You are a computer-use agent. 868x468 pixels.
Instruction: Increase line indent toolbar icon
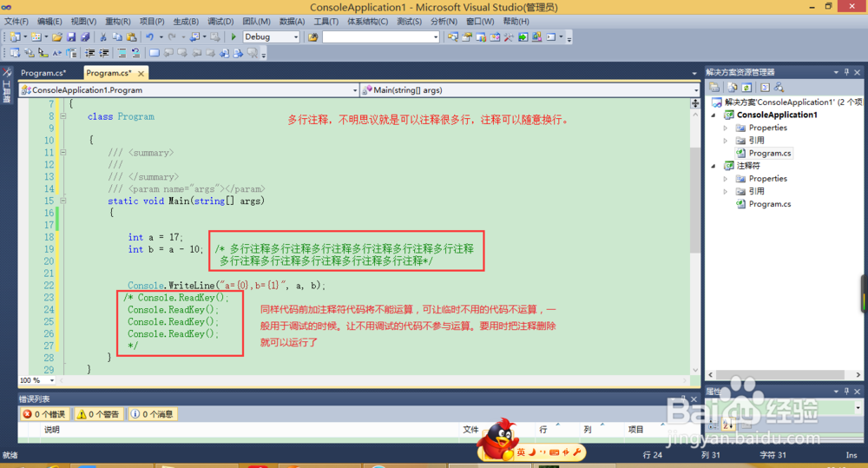[x=104, y=53]
